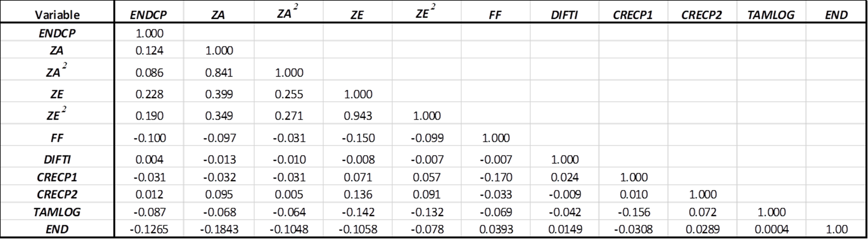Click the 0.124 value under ENDCP
This screenshot has width=868, height=239.
pyautogui.click(x=149, y=51)
